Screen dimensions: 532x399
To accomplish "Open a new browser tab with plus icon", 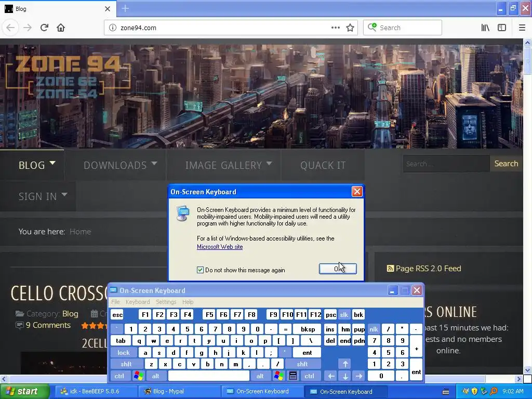I will coord(125,8).
